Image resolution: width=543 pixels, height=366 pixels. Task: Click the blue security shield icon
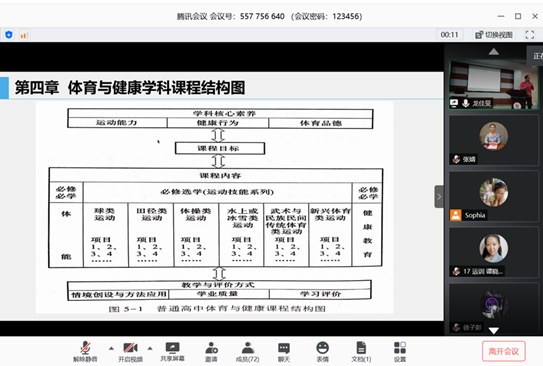pos(9,35)
